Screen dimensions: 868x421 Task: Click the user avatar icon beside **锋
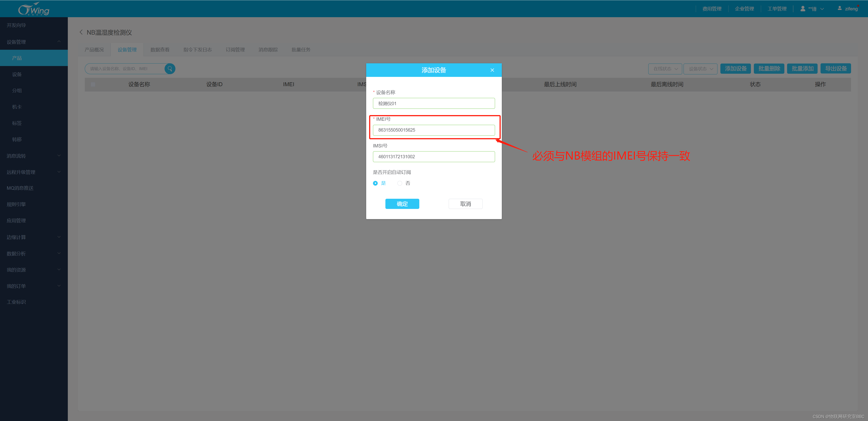point(803,9)
